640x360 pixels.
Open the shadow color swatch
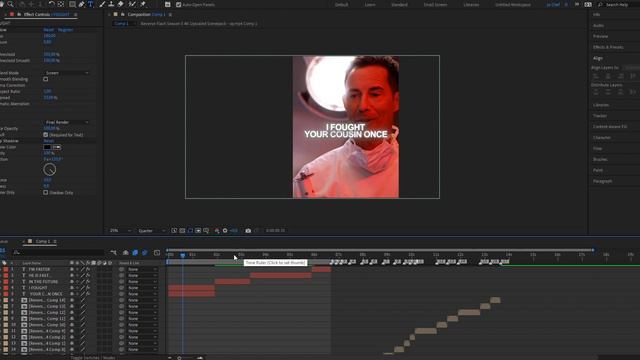click(x=47, y=147)
